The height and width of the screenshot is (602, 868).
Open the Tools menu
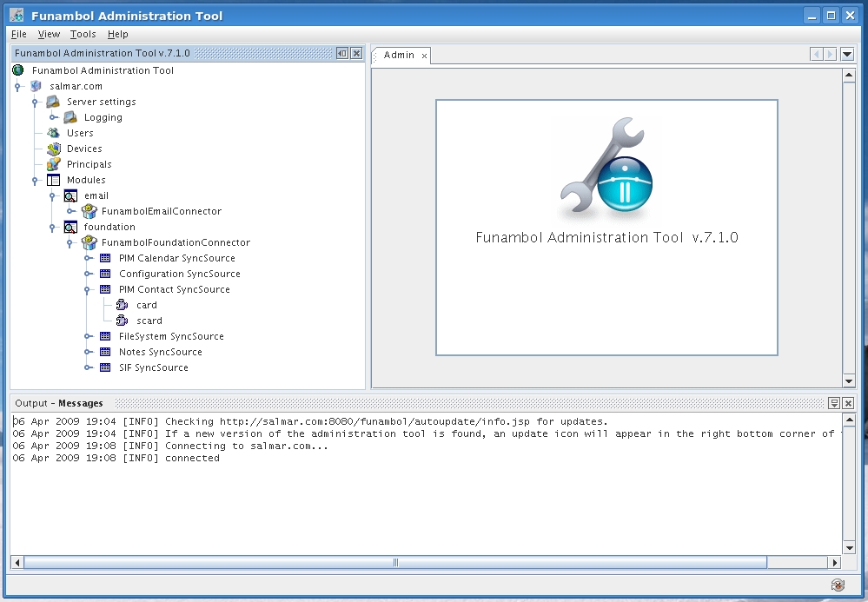click(83, 34)
